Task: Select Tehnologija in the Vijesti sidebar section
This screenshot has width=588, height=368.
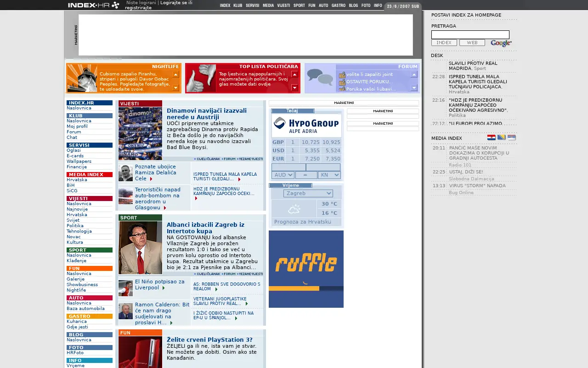Action: (79, 231)
